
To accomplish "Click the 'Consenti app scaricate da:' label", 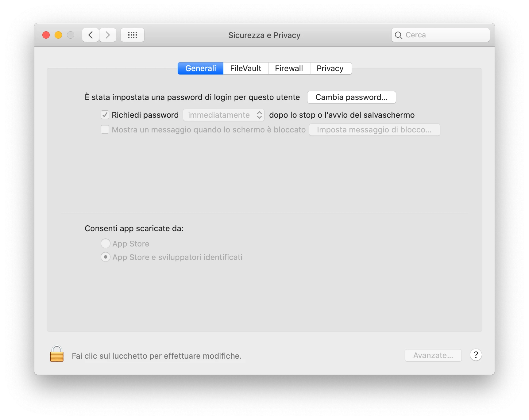I will pyautogui.click(x=134, y=228).
